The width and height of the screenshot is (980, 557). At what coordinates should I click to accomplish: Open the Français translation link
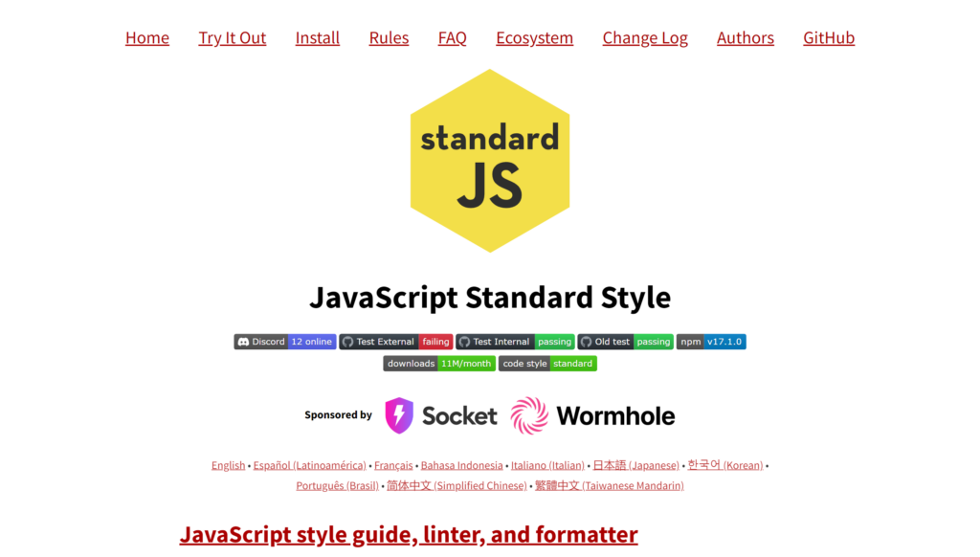click(393, 466)
